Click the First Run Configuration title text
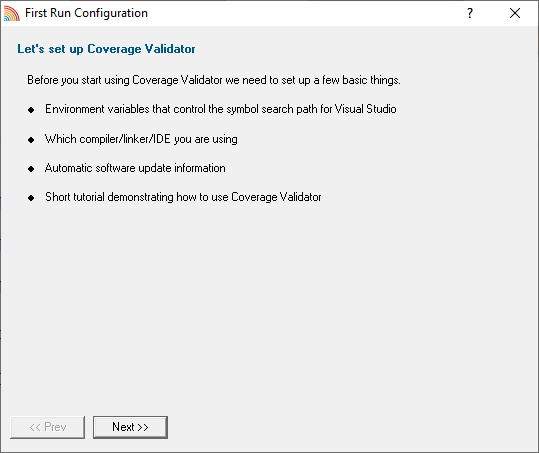 coord(86,13)
